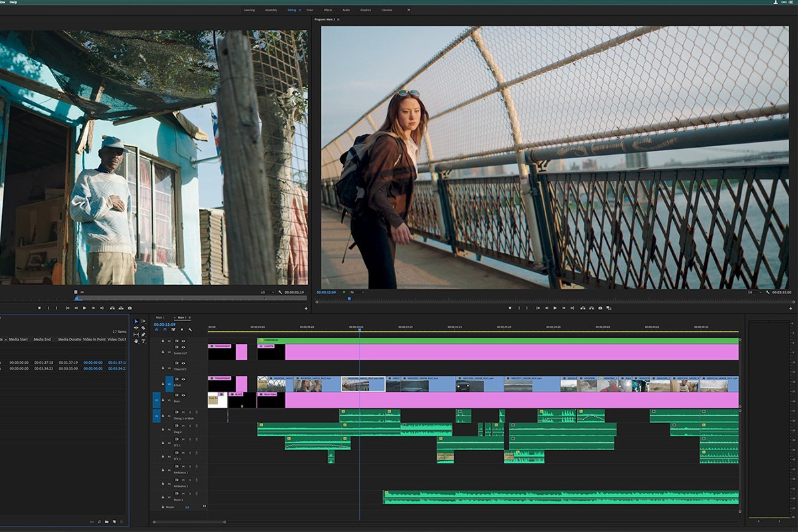Toggle Snap magnet icon in timeline header

[165, 329]
